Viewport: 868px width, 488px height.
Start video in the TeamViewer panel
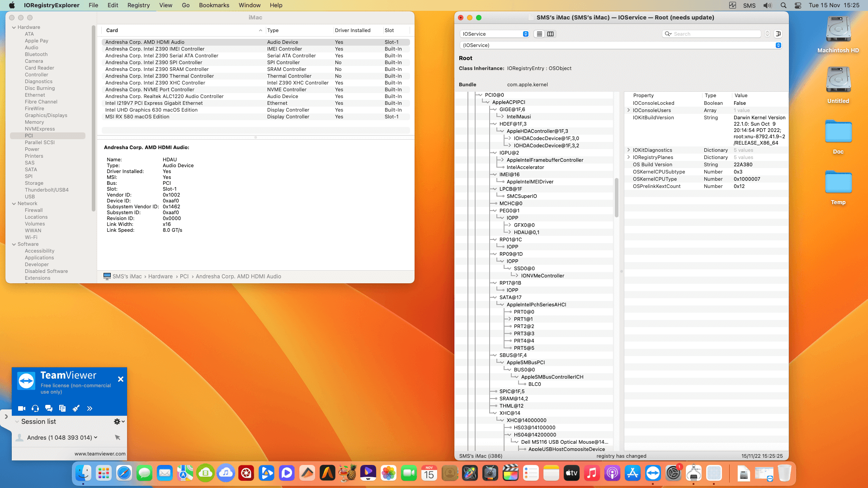[x=21, y=408]
